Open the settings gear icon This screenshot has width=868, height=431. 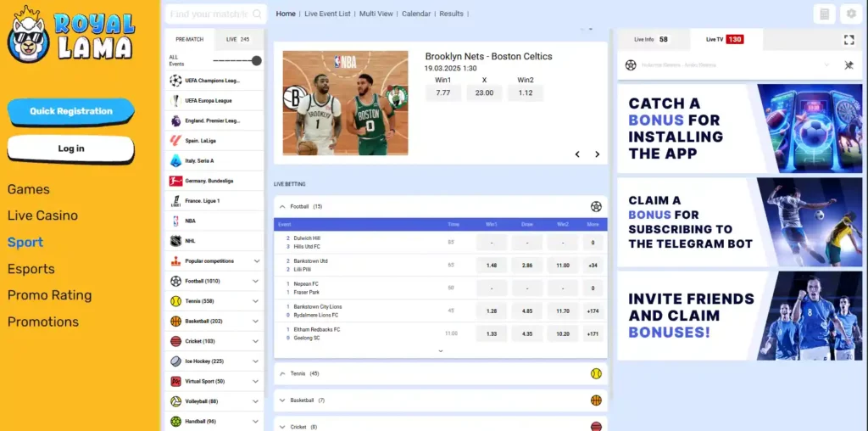pyautogui.click(x=851, y=14)
